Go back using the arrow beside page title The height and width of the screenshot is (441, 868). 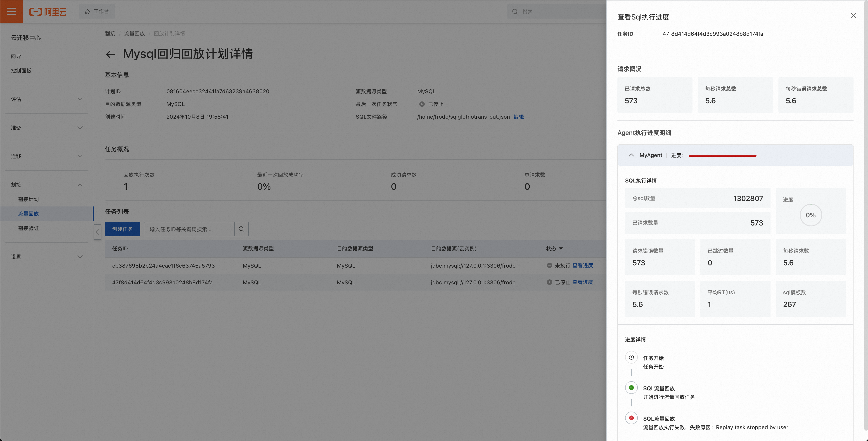(110, 54)
